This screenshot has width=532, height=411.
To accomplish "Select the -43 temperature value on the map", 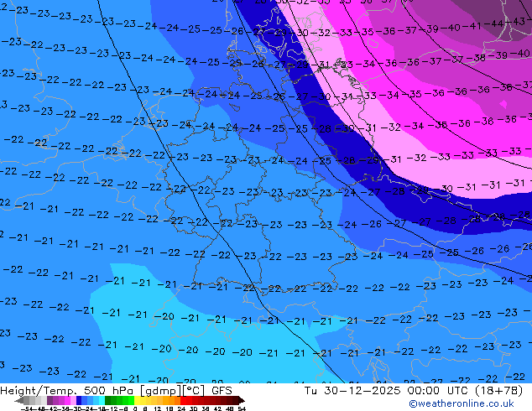I will coord(516,21).
